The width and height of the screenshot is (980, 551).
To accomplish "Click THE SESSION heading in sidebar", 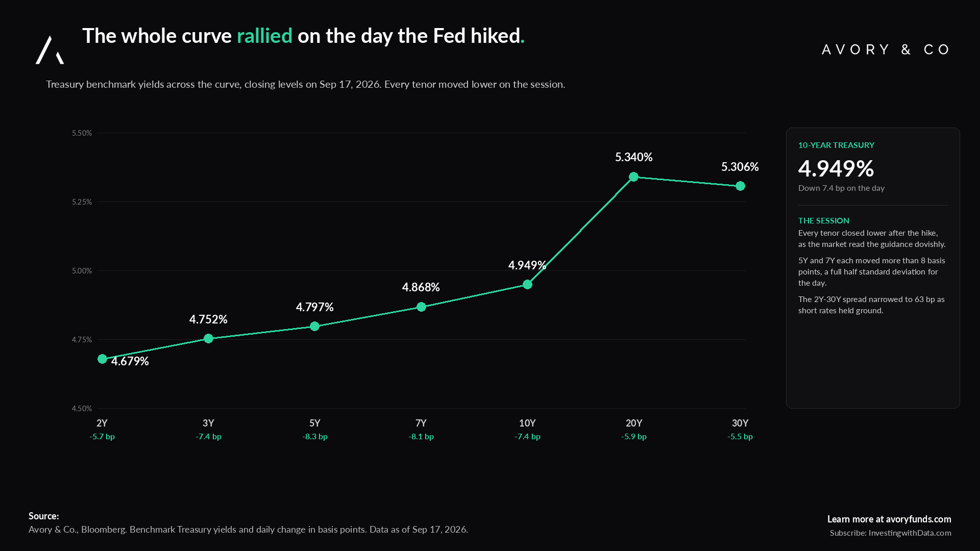I will pos(824,220).
